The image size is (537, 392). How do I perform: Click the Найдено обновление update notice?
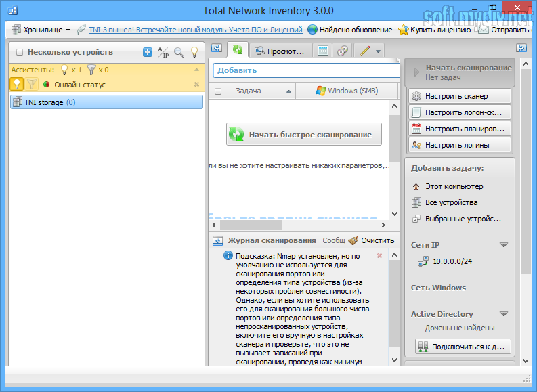coord(349,30)
